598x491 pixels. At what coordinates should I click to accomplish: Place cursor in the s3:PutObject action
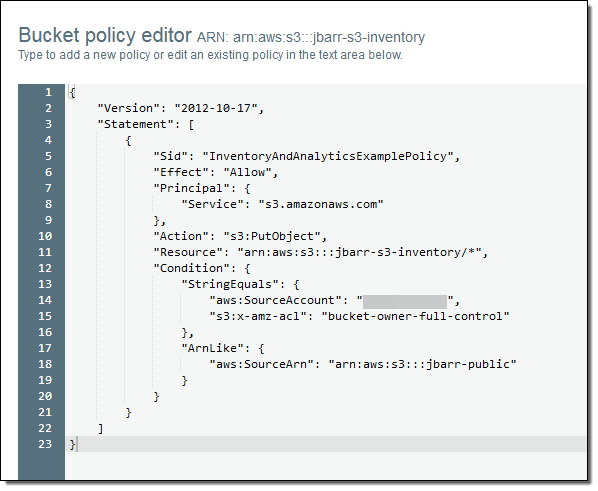coord(272,237)
